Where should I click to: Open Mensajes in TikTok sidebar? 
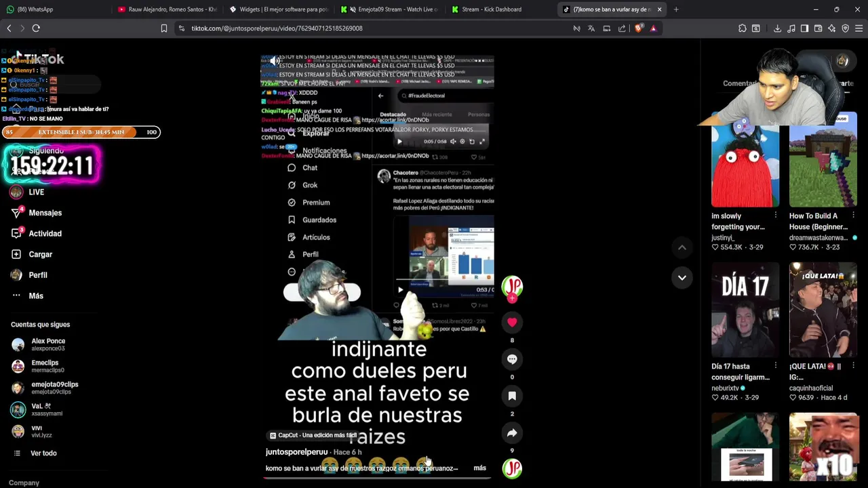(37, 213)
